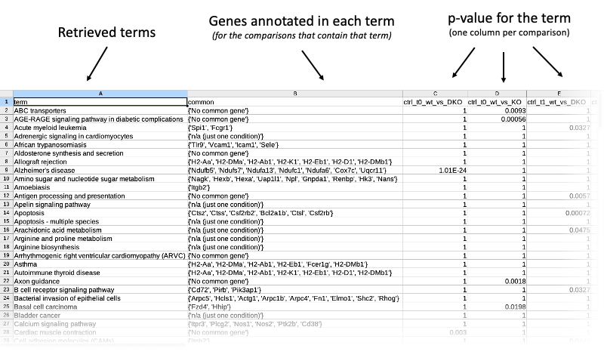
Task: Click the 'Apoptosis' term cell
Action: pyautogui.click(x=100, y=213)
